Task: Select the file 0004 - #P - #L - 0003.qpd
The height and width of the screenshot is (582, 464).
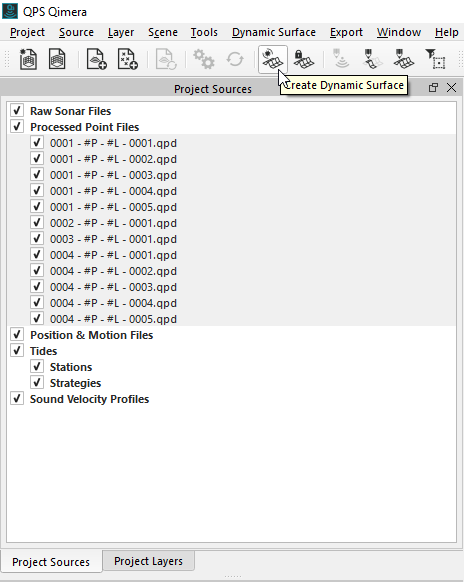Action: coord(113,287)
